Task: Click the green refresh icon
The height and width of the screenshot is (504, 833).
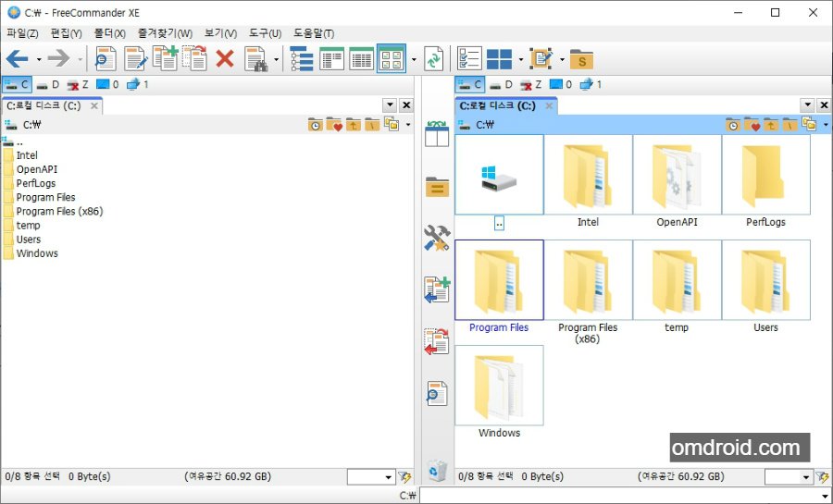Action: pyautogui.click(x=434, y=58)
